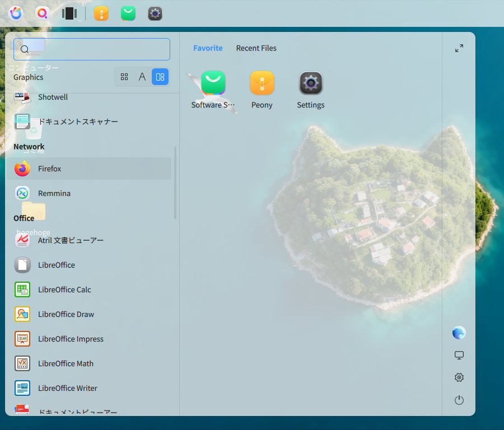
Task: Click the app list vertical scrollbar
Action: pos(175,183)
